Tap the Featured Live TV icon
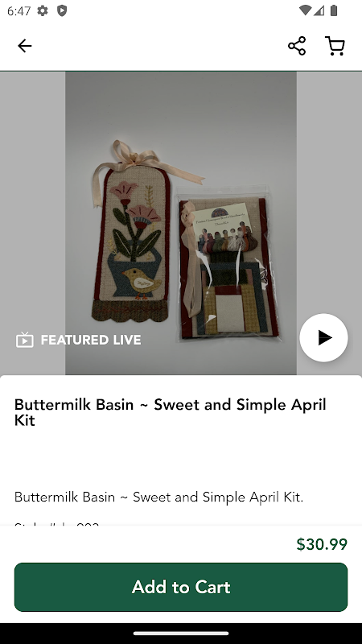The height and width of the screenshot is (644, 362). (25, 340)
